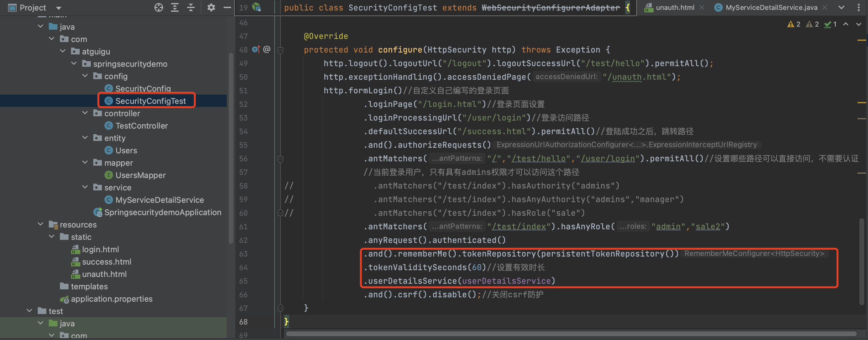Screen dimensions: 868x340
Task: Open Project panel settings gear
Action: [211, 7]
